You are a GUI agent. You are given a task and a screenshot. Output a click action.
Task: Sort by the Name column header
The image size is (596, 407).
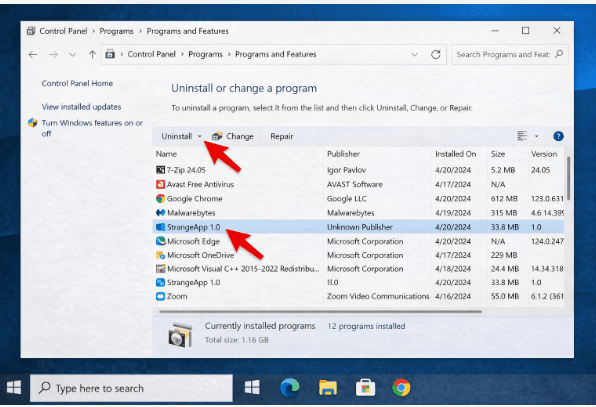coord(166,154)
